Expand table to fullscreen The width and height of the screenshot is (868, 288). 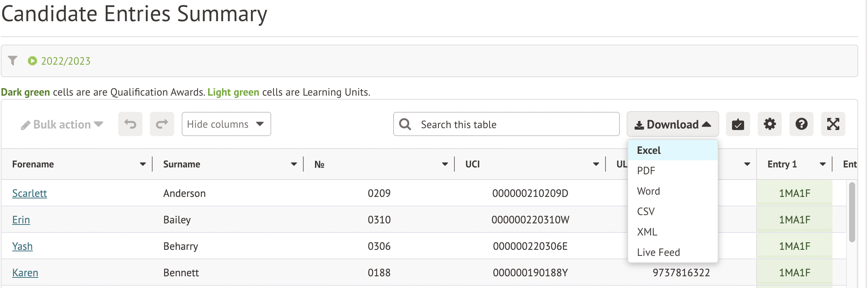(x=833, y=124)
